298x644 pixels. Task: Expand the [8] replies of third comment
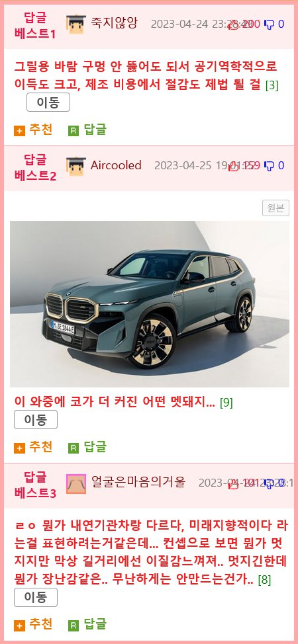click(264, 581)
